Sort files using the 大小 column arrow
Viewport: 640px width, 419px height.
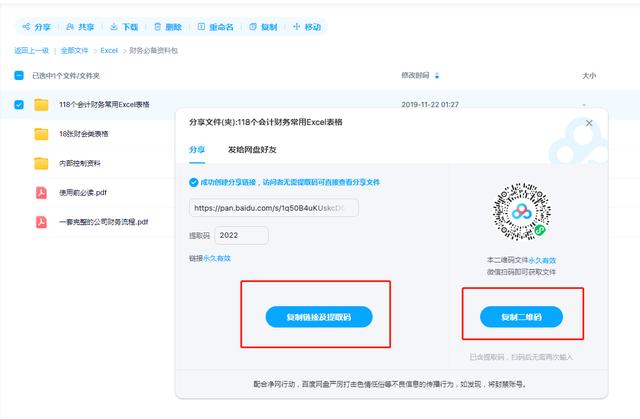596,75
